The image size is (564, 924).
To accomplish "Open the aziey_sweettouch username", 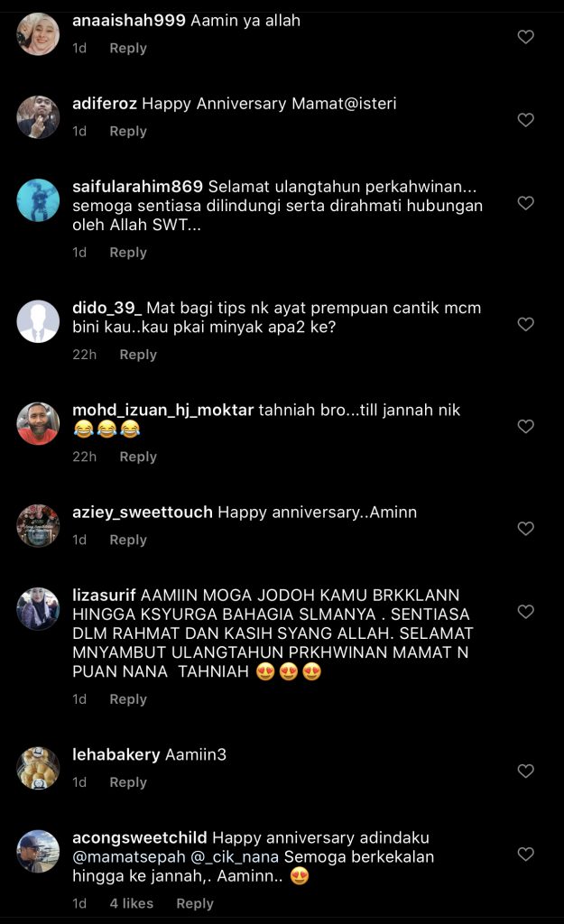I will click(x=142, y=513).
